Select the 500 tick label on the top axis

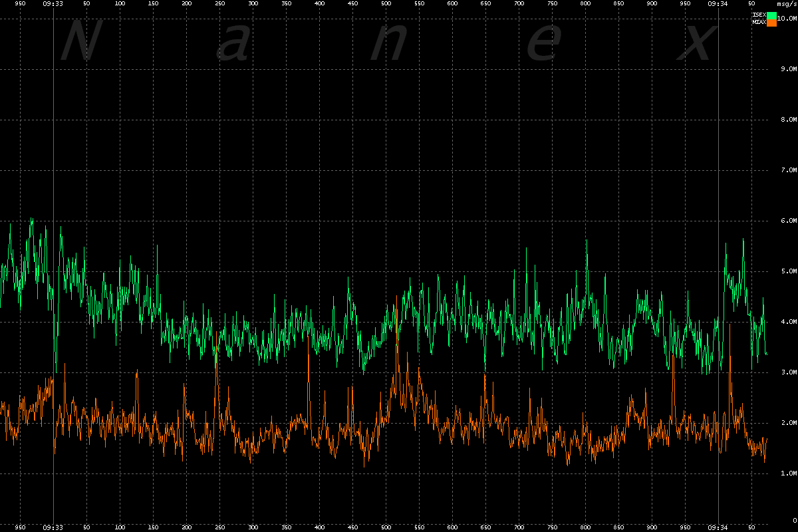pos(386,4)
